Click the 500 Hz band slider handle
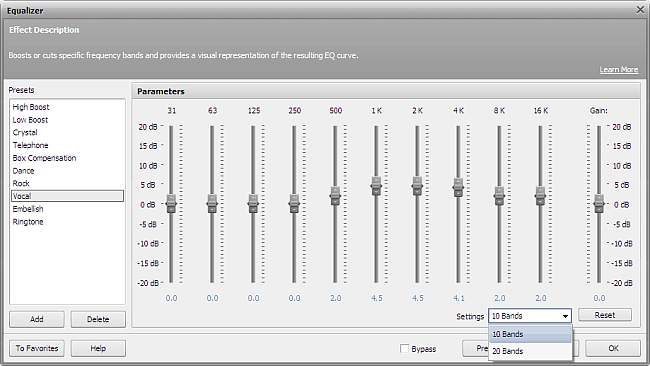The image size is (650, 366). point(335,196)
